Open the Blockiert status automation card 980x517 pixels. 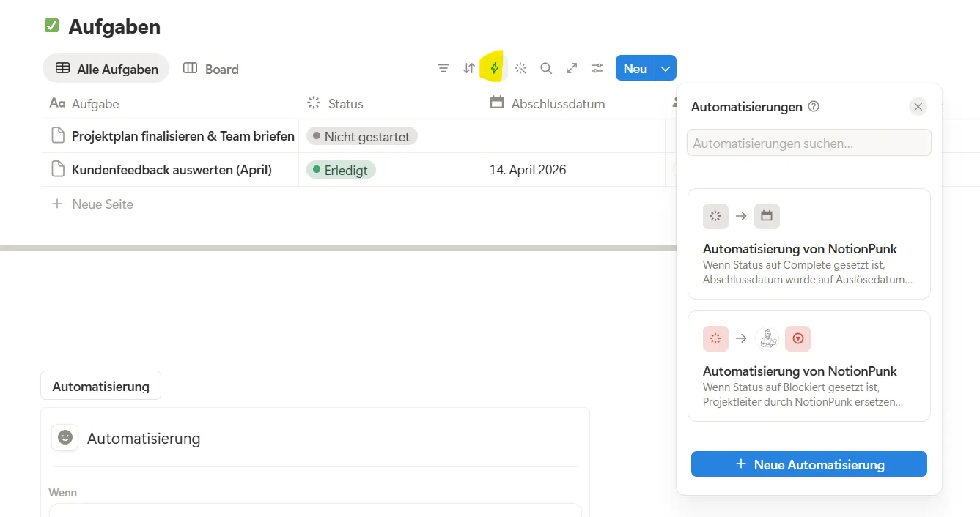point(809,366)
